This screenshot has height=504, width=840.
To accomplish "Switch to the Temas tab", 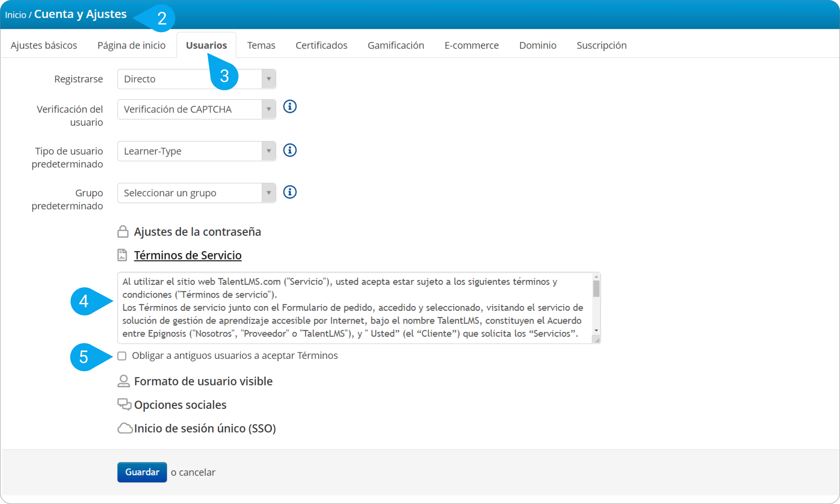I will tap(261, 46).
